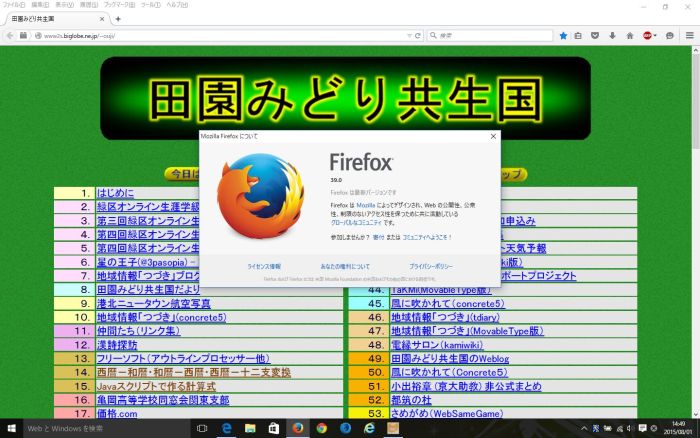Image resolution: width=700 pixels, height=438 pixels.
Task: Click the ライセンス情報 link in About dialog
Action: point(263,267)
